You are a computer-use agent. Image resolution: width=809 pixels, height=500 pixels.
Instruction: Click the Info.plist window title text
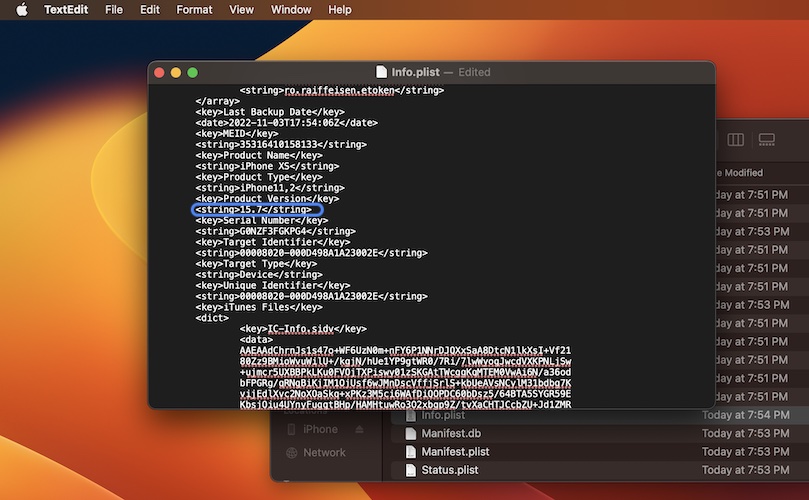415,72
